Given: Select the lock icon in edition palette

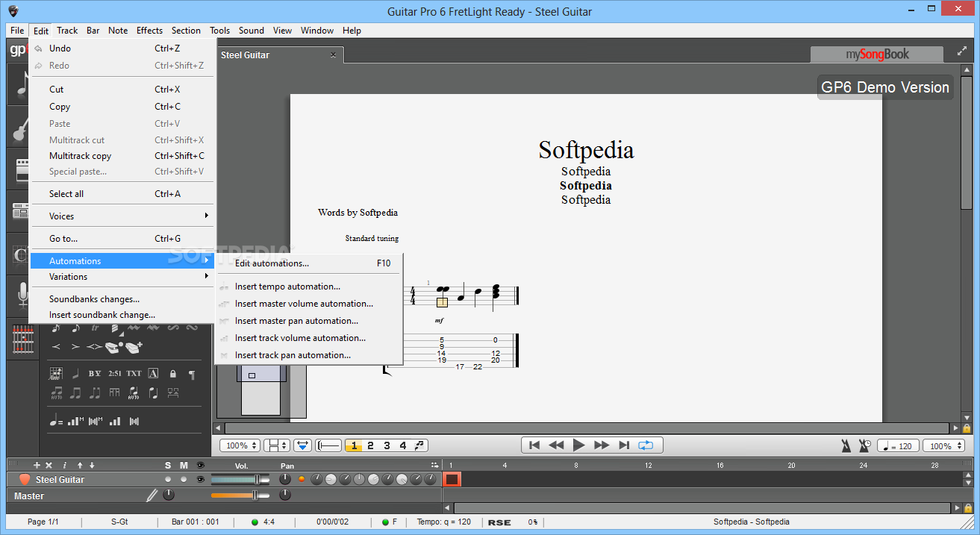Looking at the screenshot, I should tap(172, 373).
